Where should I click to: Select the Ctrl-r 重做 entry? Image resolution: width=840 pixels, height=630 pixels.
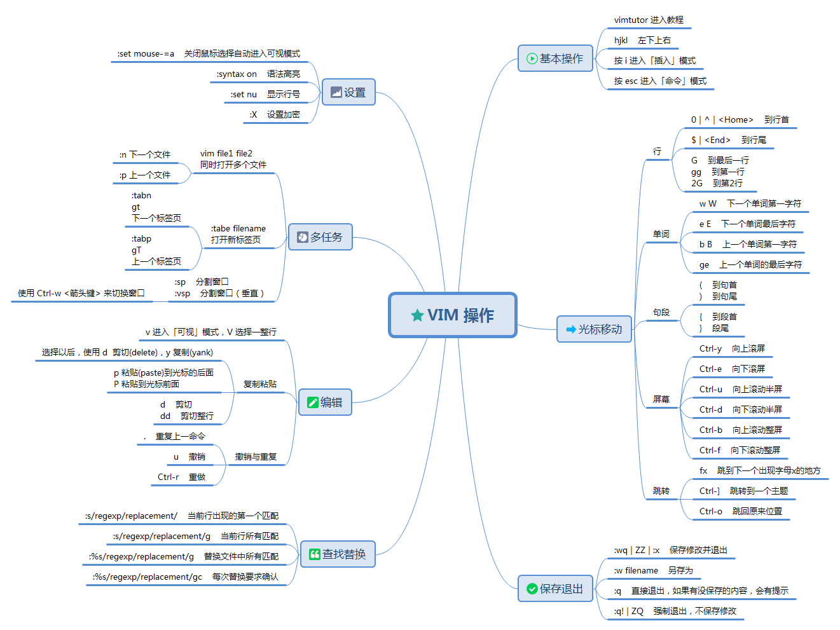coord(182,477)
